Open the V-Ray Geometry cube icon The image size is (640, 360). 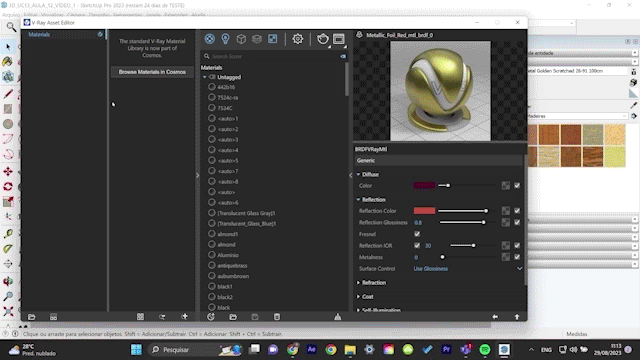tap(241, 39)
